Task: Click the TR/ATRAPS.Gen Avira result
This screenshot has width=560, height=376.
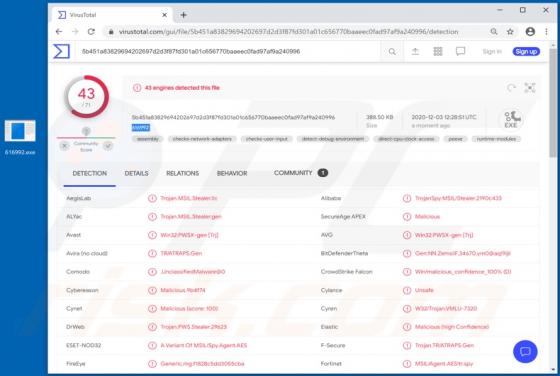Action: (x=181, y=253)
